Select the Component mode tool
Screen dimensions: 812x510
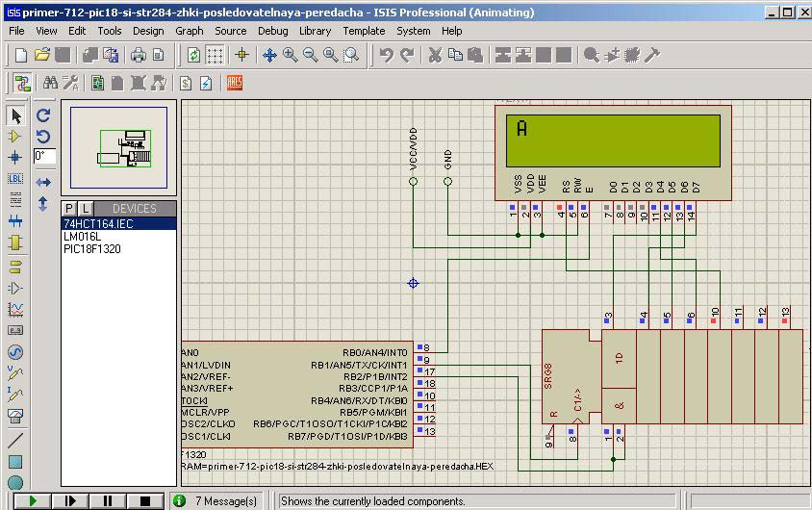pyautogui.click(x=15, y=136)
